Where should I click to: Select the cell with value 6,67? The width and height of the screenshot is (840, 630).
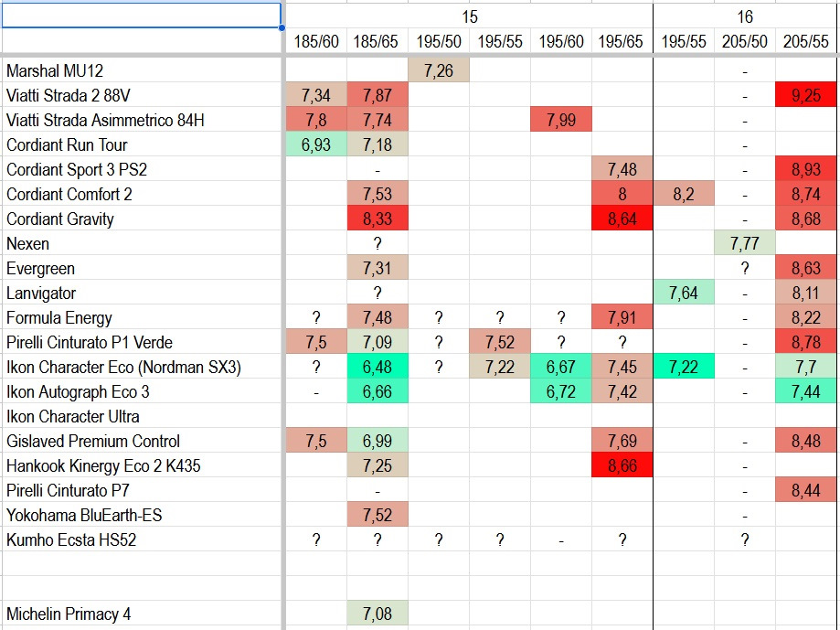pyautogui.click(x=561, y=366)
